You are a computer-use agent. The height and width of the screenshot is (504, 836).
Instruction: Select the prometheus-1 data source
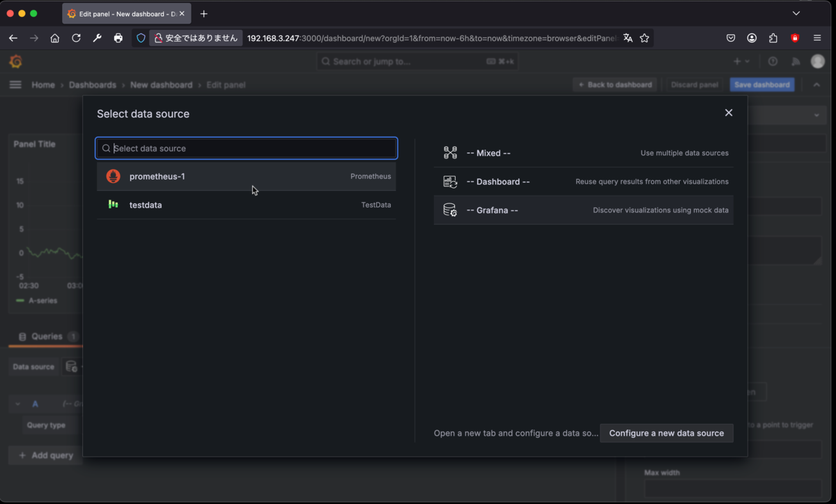(x=246, y=176)
